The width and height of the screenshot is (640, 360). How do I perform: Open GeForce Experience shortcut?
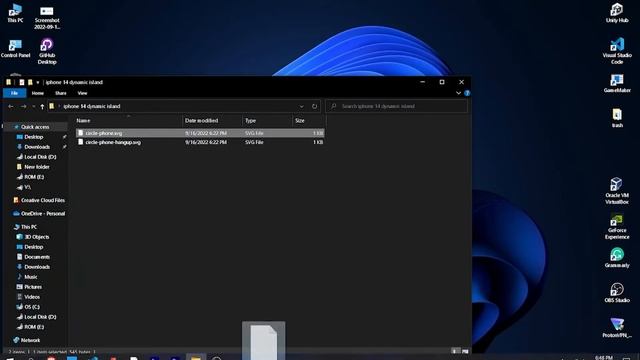(617, 226)
